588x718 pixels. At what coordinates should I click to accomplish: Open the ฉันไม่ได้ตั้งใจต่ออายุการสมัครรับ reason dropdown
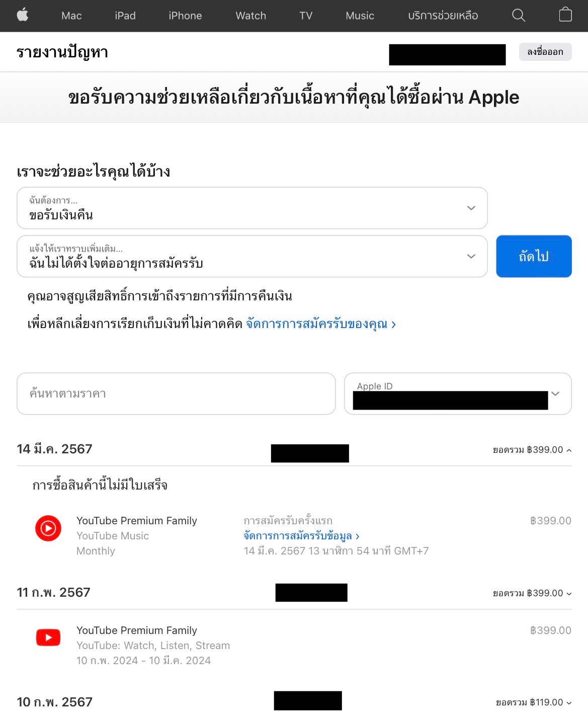252,256
